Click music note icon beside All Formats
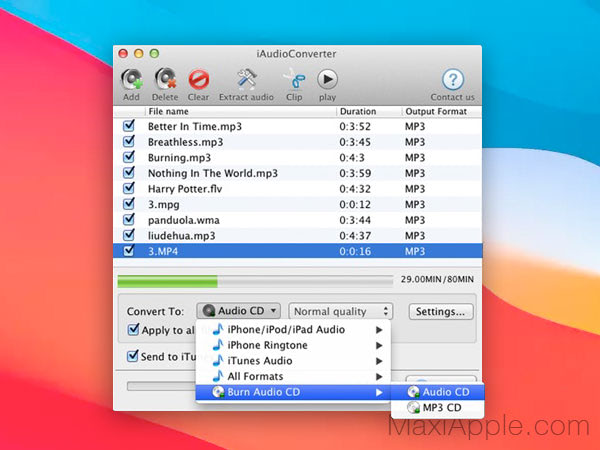Viewport: 600px width, 450px height. pyautogui.click(x=218, y=376)
